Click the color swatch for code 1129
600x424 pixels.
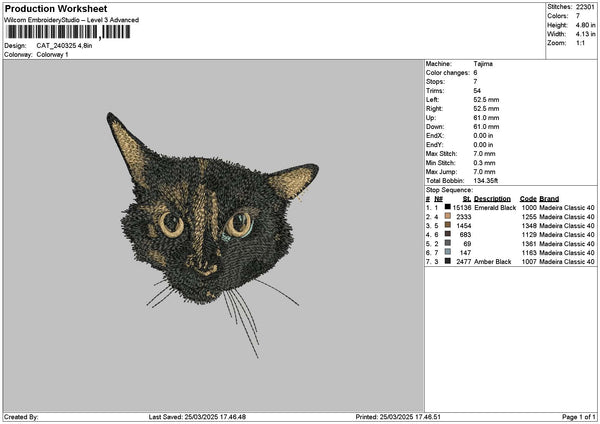(447, 234)
